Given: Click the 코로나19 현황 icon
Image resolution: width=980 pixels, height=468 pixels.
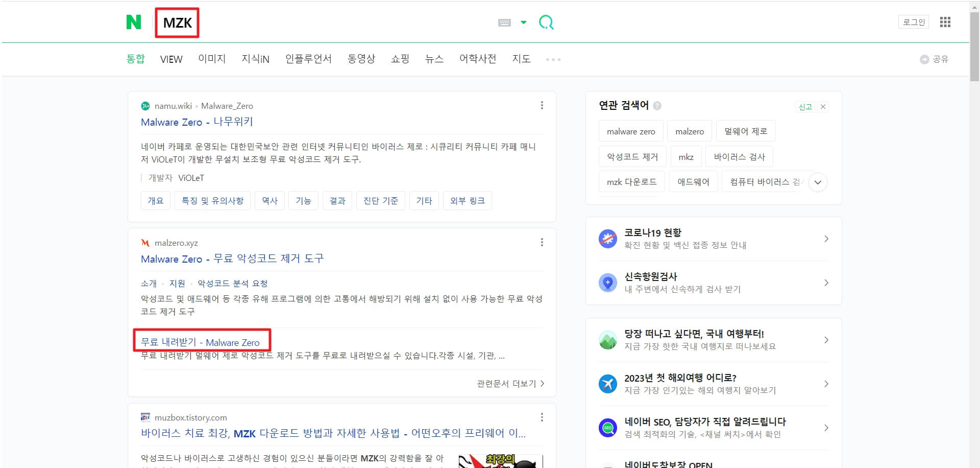Looking at the screenshot, I should coord(608,239).
